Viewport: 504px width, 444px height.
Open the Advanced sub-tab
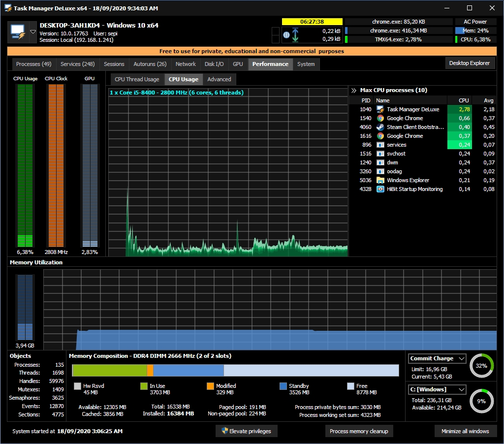(219, 79)
